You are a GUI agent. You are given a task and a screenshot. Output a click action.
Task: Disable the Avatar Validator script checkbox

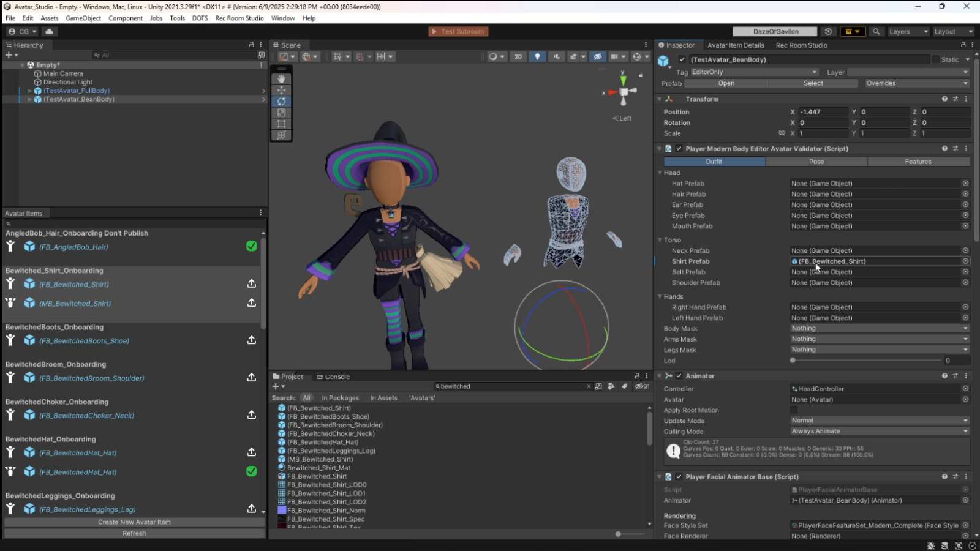[679, 149]
